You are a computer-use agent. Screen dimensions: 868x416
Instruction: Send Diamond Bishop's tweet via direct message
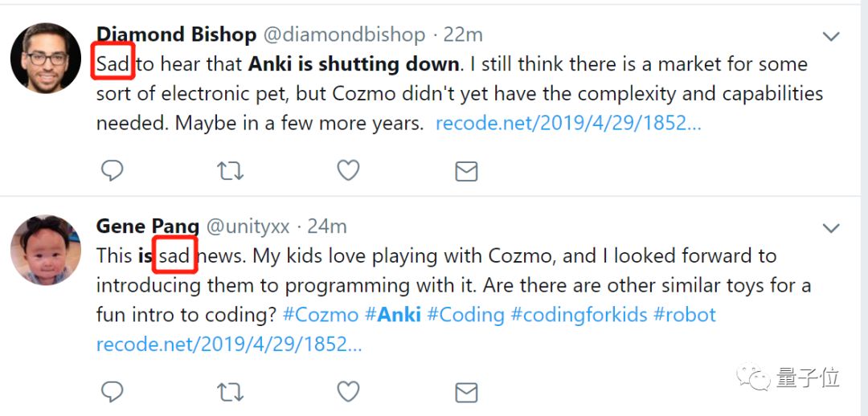click(x=466, y=171)
